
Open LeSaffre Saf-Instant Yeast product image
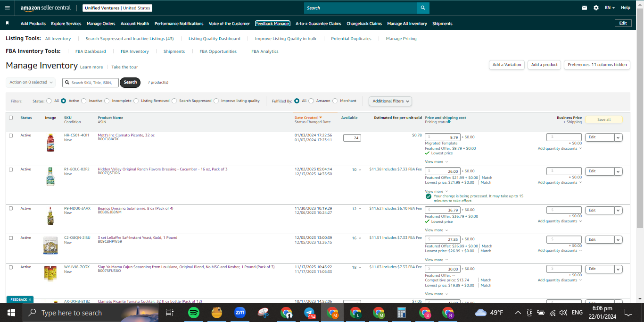click(x=50, y=246)
